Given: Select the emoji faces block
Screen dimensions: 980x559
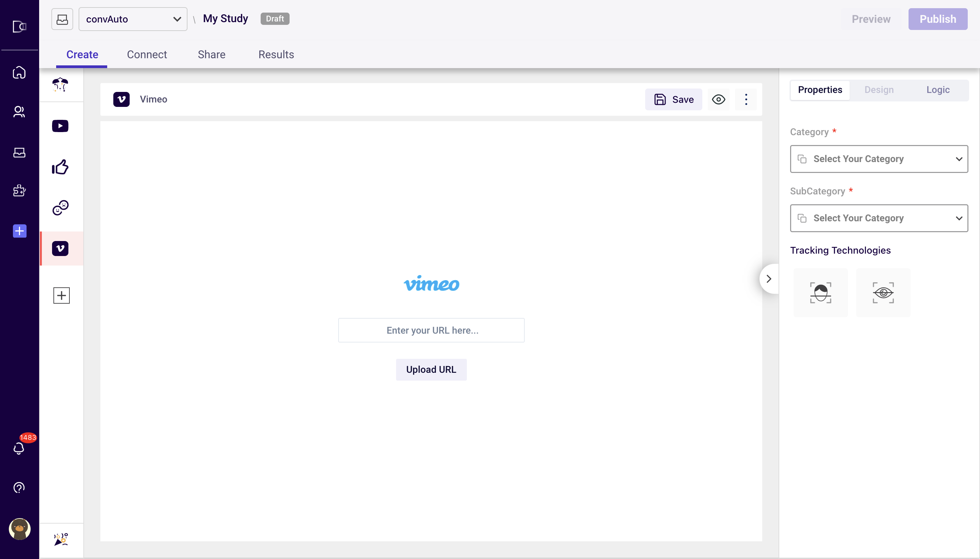Looking at the screenshot, I should coord(61,208).
